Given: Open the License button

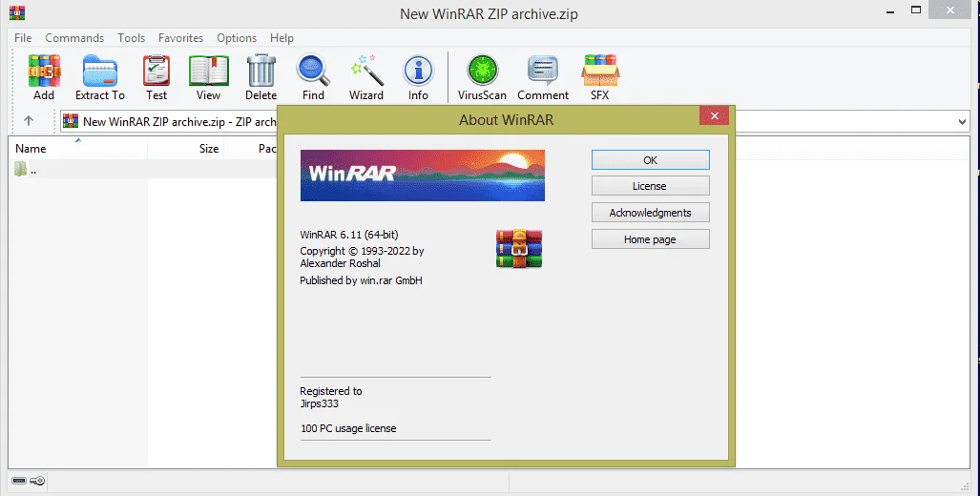Looking at the screenshot, I should [651, 186].
